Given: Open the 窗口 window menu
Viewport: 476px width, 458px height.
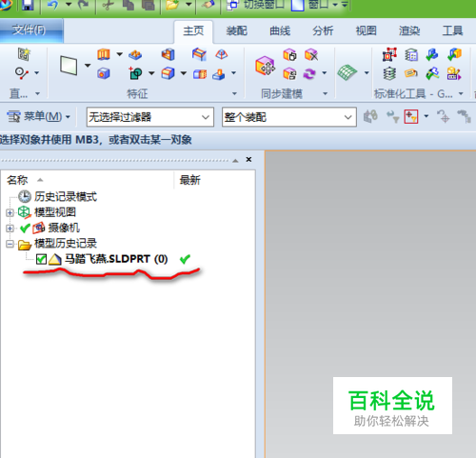Looking at the screenshot, I should tap(314, 5).
